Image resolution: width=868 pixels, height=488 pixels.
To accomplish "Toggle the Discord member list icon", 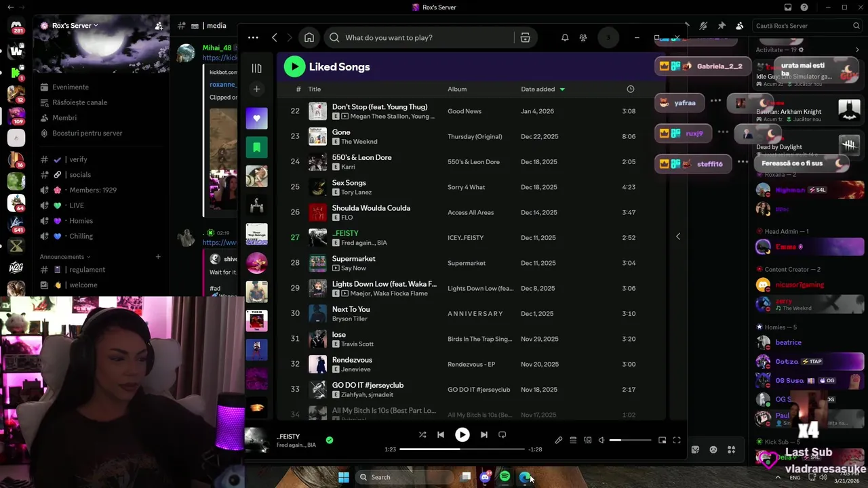I will (740, 26).
